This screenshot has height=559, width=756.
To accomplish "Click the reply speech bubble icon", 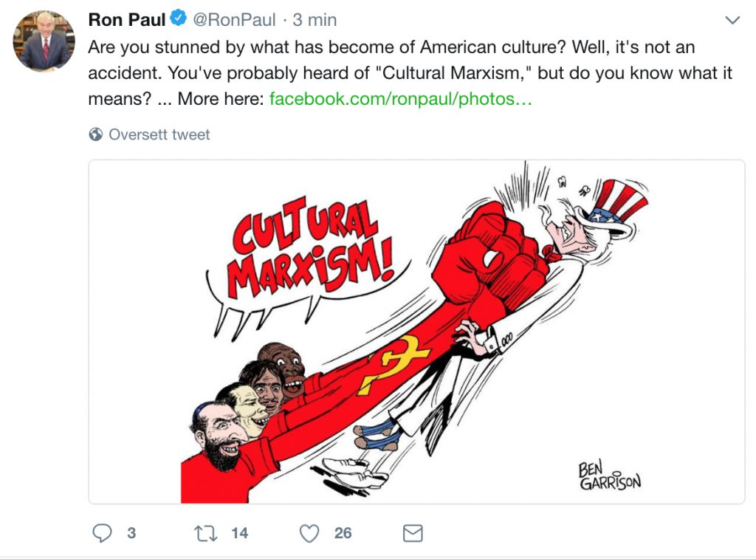I will point(102,533).
